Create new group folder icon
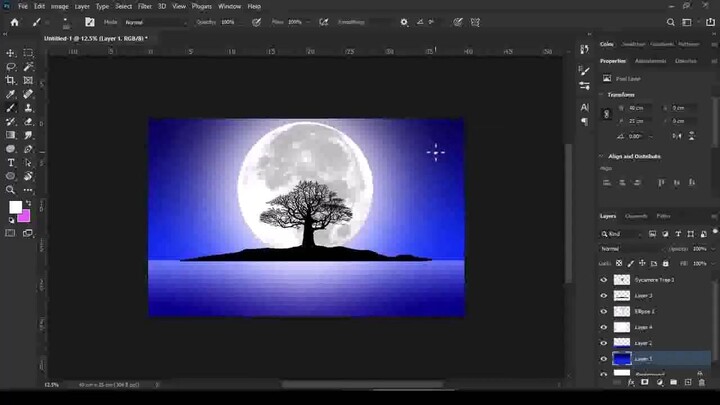The width and height of the screenshot is (720, 405). [673, 382]
